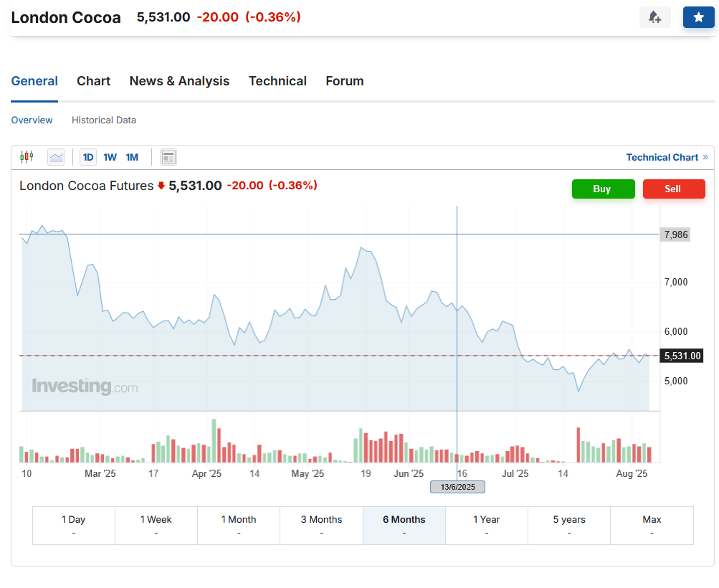The image size is (719, 588).
Task: Click the 7,000 price axis label
Action: click(676, 283)
